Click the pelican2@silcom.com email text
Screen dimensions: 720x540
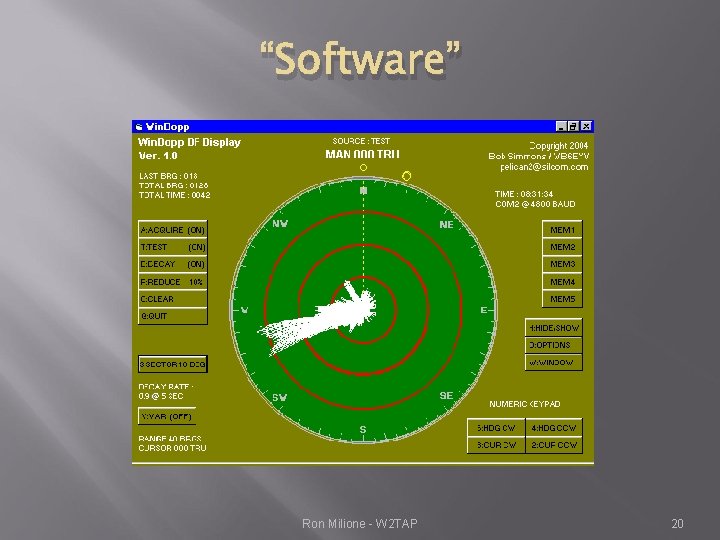point(544,167)
